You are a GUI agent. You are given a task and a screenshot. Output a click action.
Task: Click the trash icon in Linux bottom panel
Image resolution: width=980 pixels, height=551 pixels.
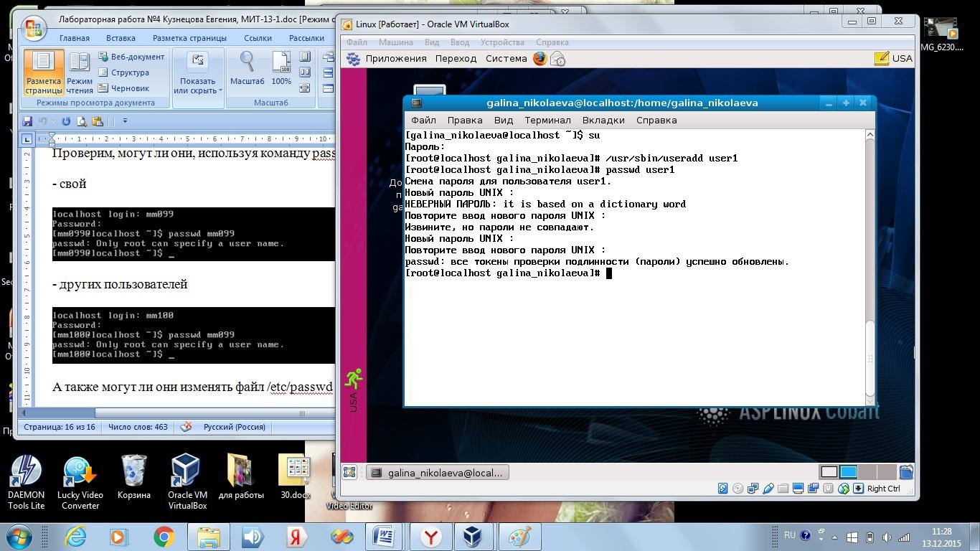click(x=906, y=472)
